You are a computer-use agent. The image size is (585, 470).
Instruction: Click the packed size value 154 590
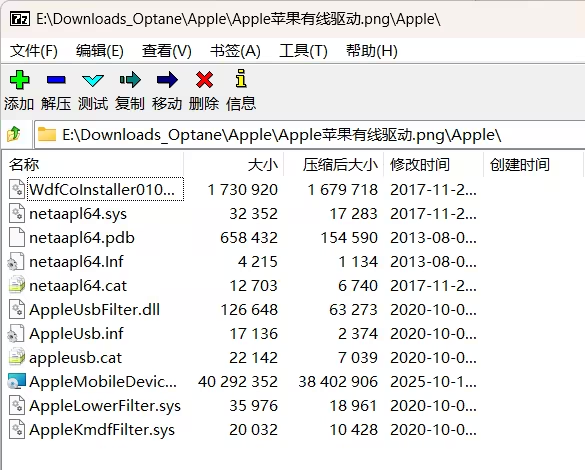click(x=349, y=238)
